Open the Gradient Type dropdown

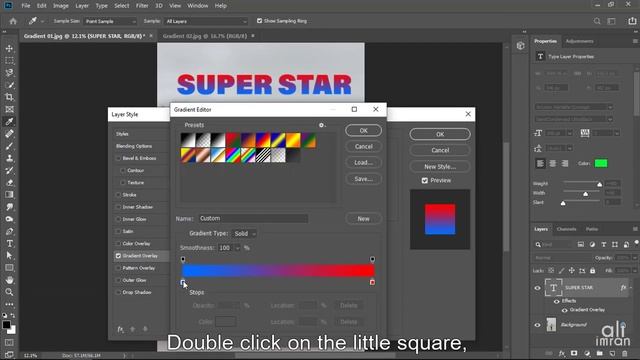click(244, 234)
